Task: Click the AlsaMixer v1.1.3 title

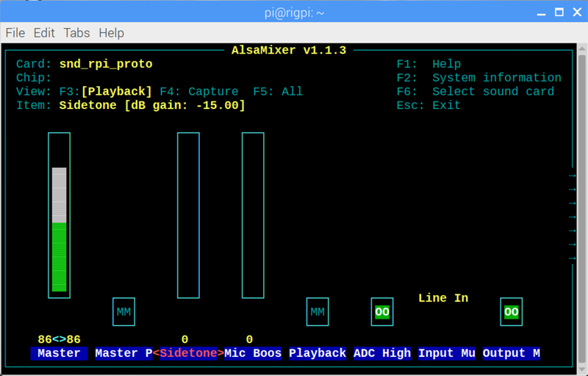Action: [289, 50]
